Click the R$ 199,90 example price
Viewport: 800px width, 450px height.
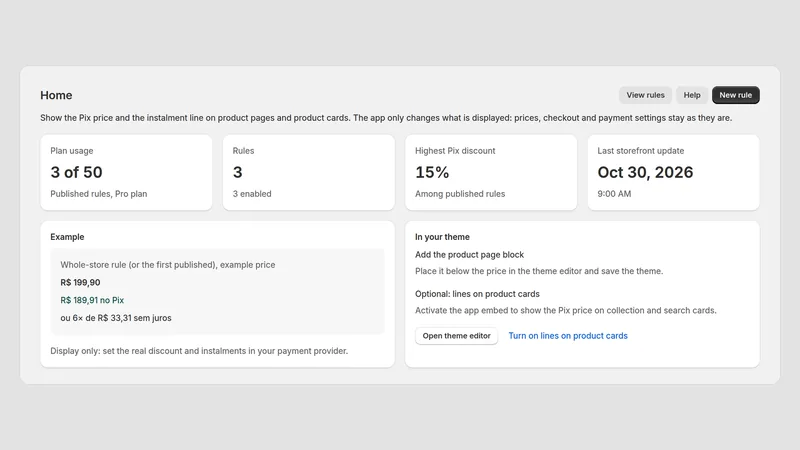(80, 282)
